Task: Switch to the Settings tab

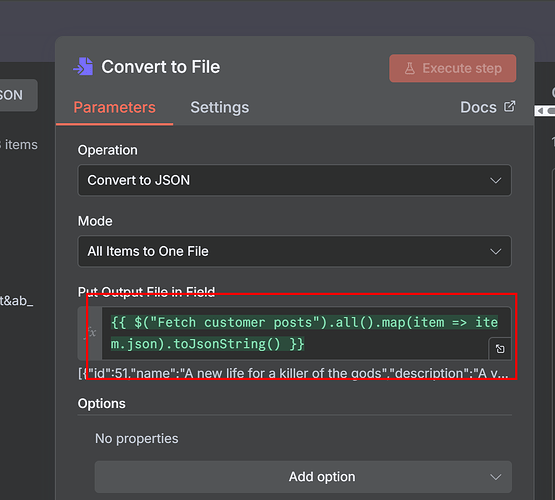Action: [x=219, y=107]
